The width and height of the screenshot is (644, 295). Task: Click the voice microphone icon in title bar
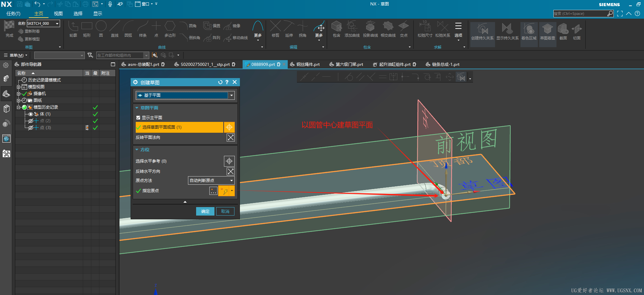coord(110,4)
